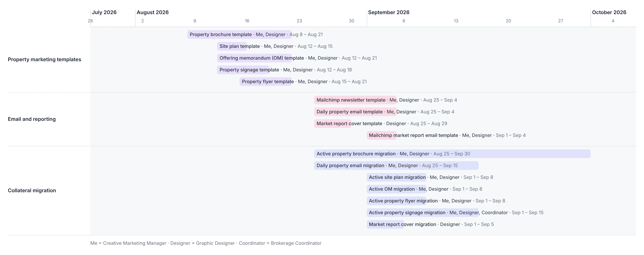Click the 'Aug 15 – Aug 21' date range
Image resolution: width=644 pixels, height=255 pixels.
click(349, 81)
